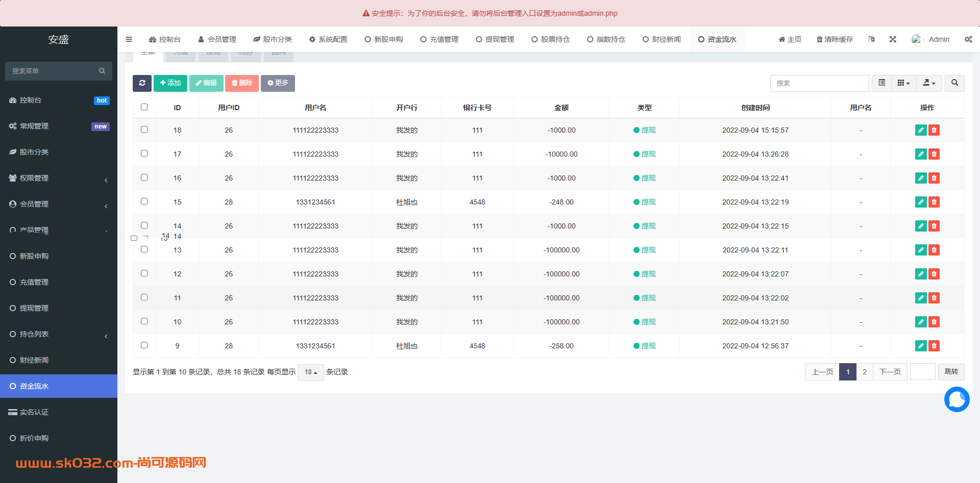The height and width of the screenshot is (483, 980).
Task: Select checkbox for row ID 13
Action: tap(144, 249)
